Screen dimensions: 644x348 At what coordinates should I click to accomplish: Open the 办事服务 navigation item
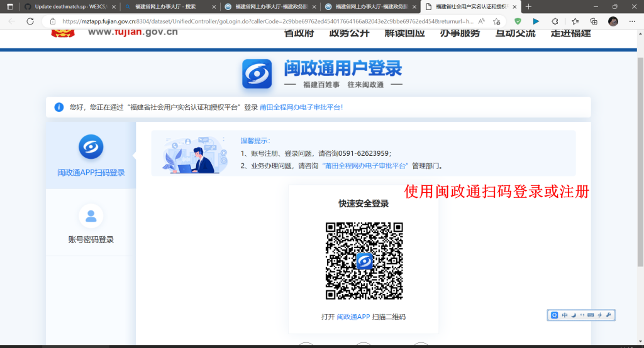460,33
